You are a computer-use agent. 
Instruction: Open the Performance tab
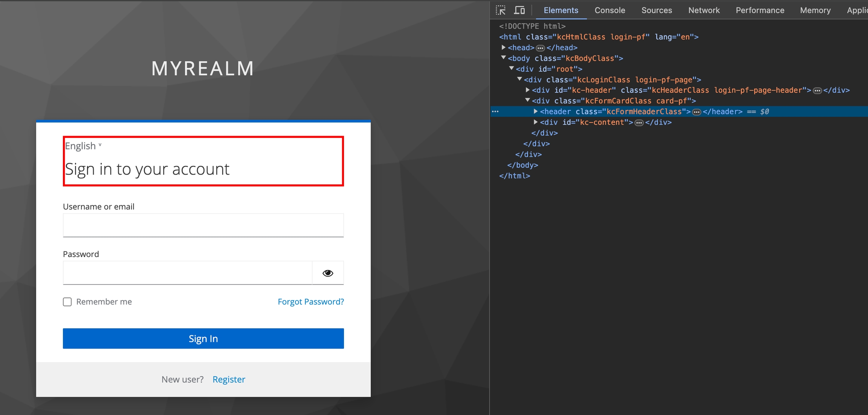click(759, 10)
